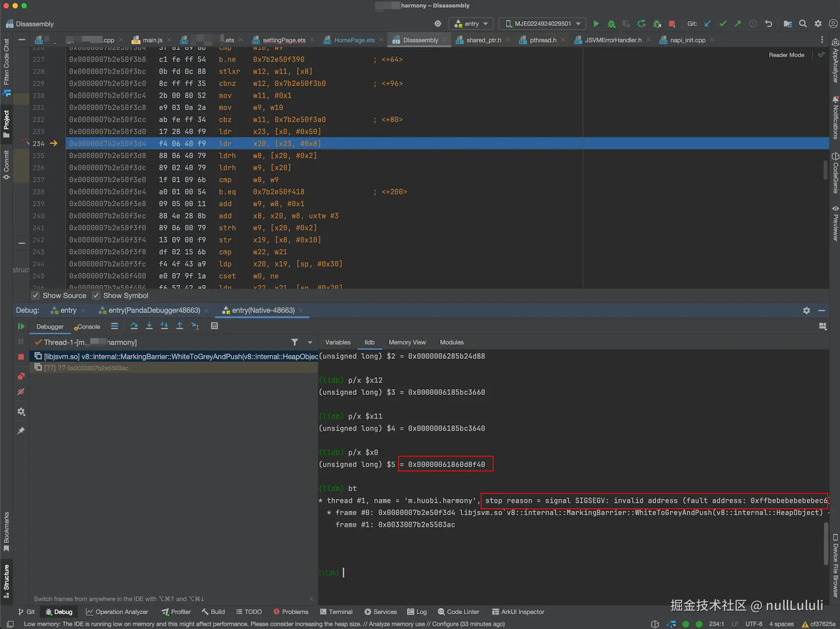Click the Step Into debugger icon
Image resolution: width=840 pixels, height=629 pixels.
coord(149,326)
